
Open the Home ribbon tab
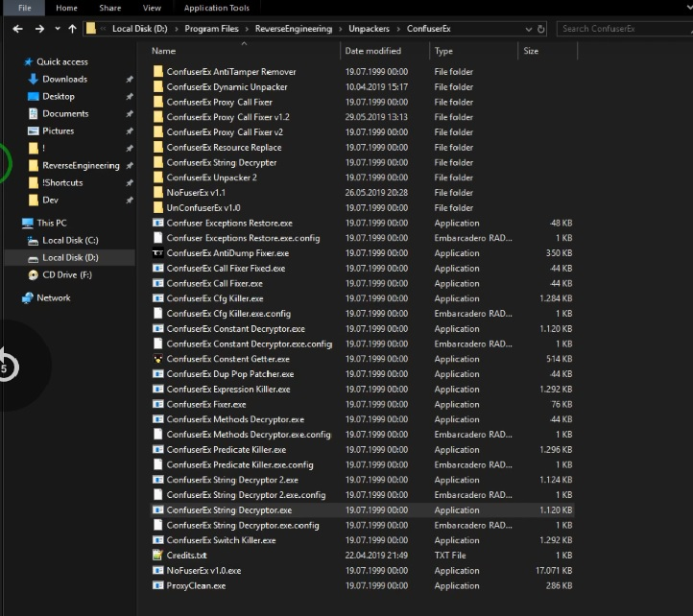pyautogui.click(x=67, y=8)
